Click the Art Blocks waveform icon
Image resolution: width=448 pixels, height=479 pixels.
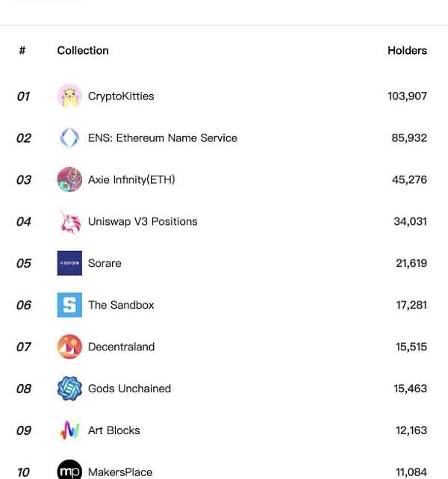[69, 431]
